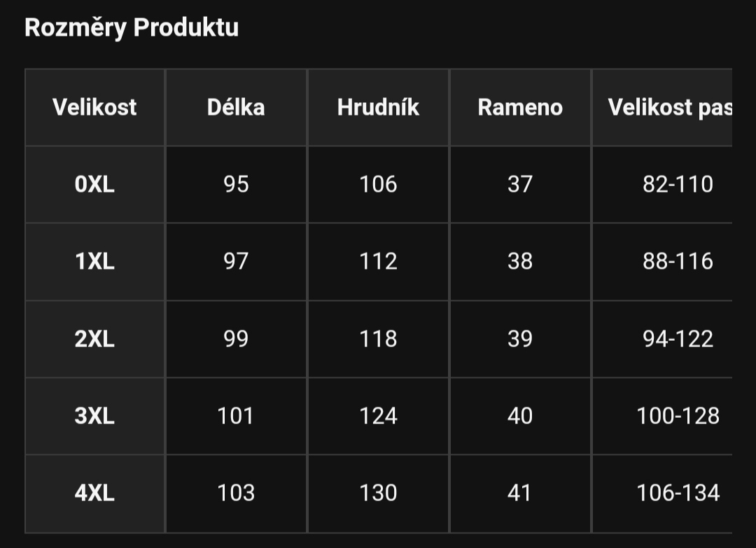Viewport: 756px width, 548px height.
Task: Select the Délka column header
Action: (x=236, y=108)
